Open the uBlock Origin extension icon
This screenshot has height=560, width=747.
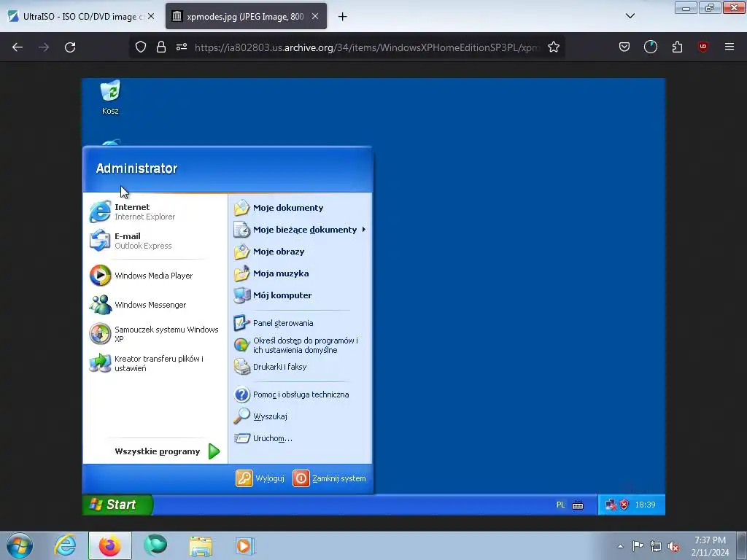[x=703, y=47]
